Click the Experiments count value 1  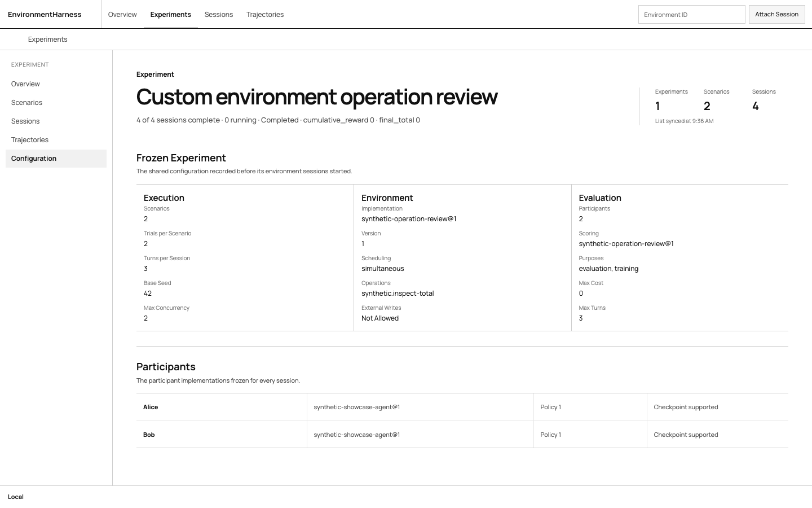(x=657, y=106)
